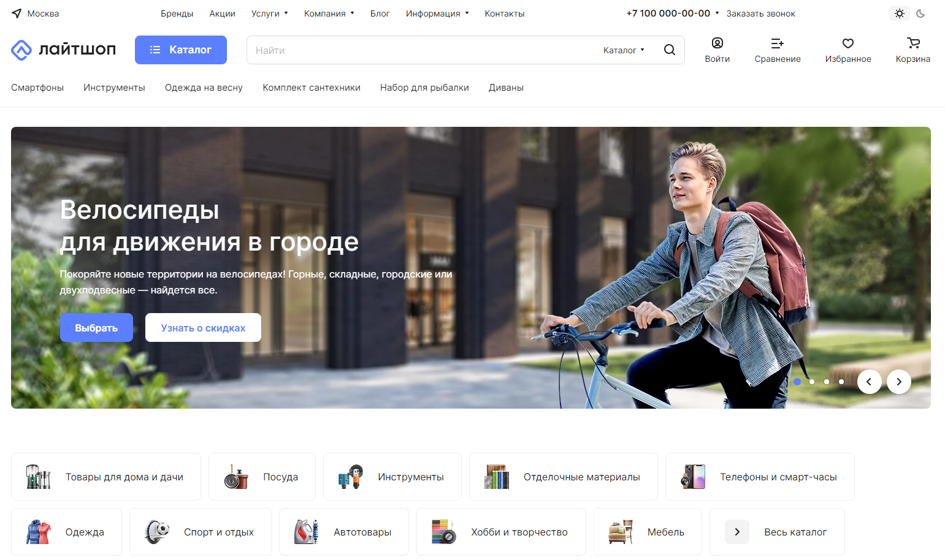Click the Узнать о скидках button
This screenshot has width=945, height=560.
tap(203, 328)
